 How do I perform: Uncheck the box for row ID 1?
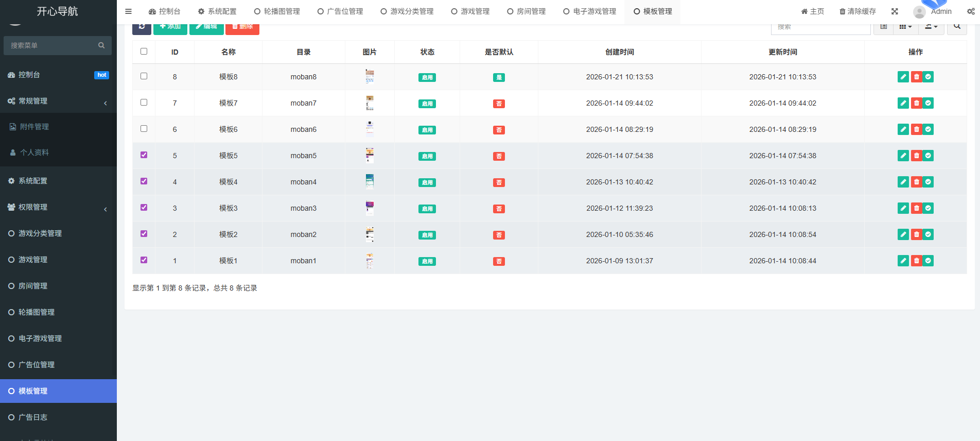(x=144, y=260)
